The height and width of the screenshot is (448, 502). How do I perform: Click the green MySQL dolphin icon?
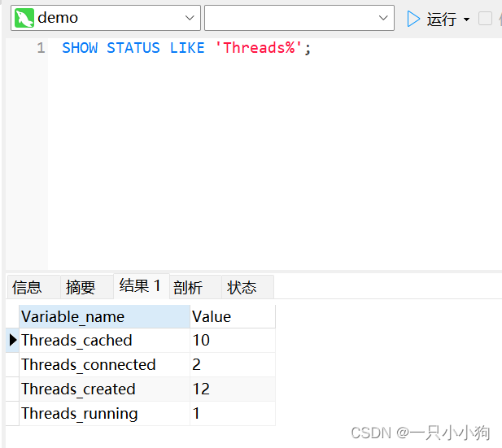[x=24, y=18]
